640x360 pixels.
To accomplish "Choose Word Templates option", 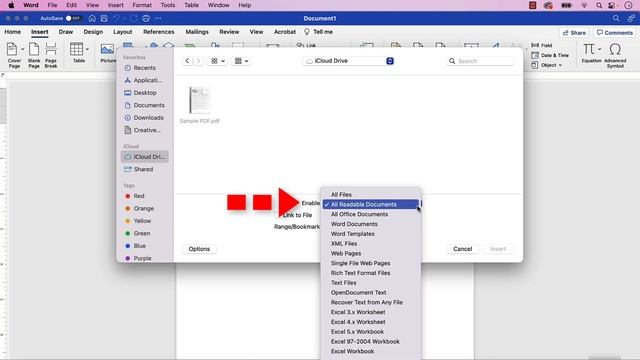I will 371,234.
